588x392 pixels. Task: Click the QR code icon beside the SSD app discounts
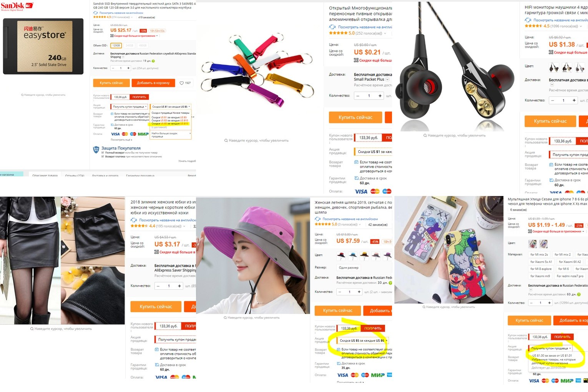pos(112,36)
